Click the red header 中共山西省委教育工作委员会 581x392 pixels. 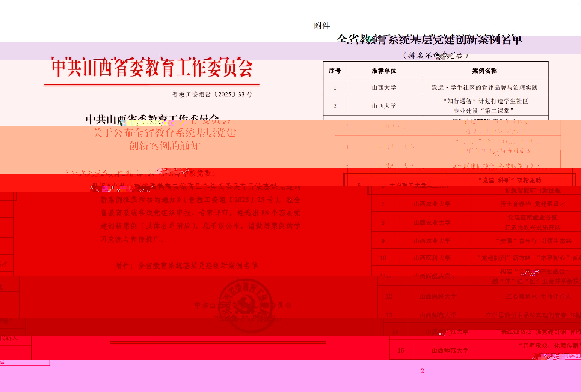pos(152,68)
